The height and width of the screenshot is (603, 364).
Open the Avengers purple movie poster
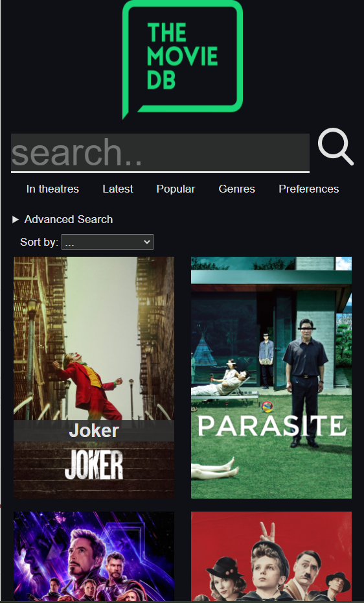click(x=94, y=556)
